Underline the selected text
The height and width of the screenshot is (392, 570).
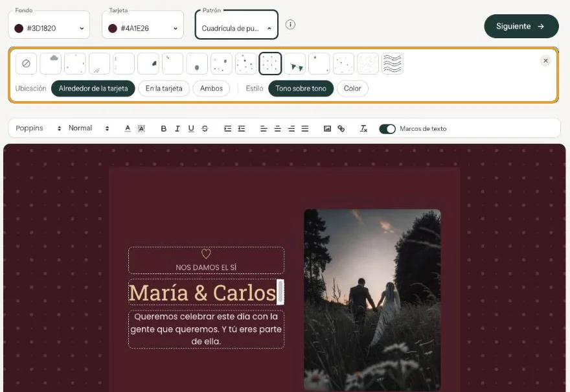pyautogui.click(x=191, y=128)
